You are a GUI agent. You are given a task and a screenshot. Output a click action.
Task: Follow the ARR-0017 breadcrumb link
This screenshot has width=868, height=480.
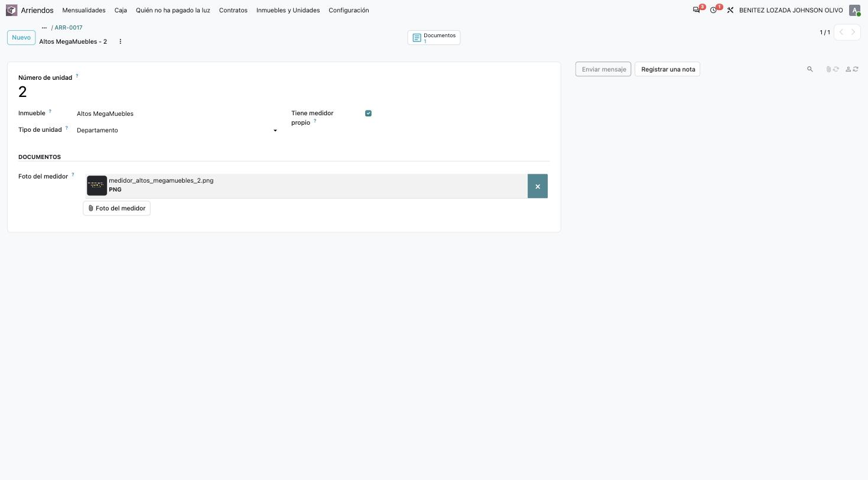tap(69, 28)
